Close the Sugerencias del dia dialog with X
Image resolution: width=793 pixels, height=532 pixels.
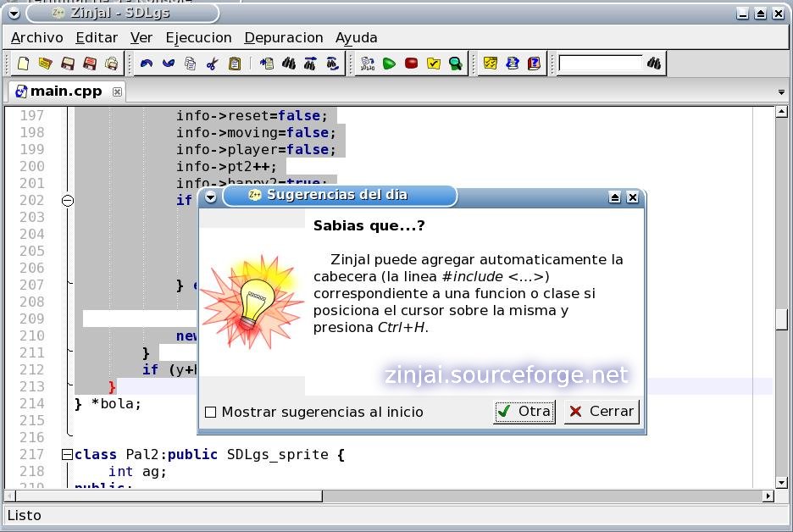click(632, 197)
